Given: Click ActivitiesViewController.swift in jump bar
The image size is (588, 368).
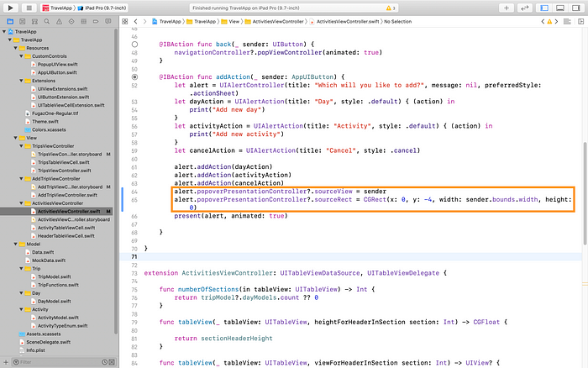Looking at the screenshot, I should pos(344,21).
